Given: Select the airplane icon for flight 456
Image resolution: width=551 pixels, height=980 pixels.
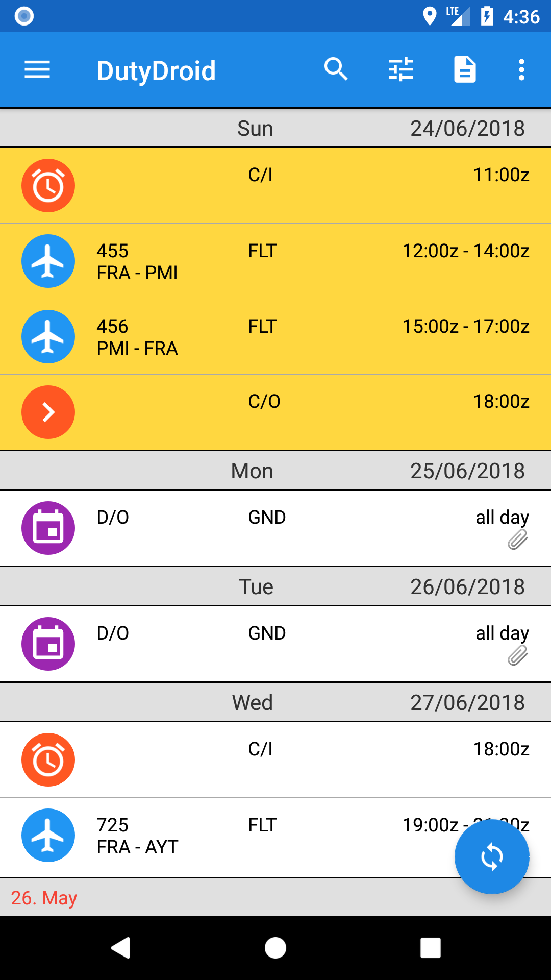Looking at the screenshot, I should pyautogui.click(x=48, y=336).
